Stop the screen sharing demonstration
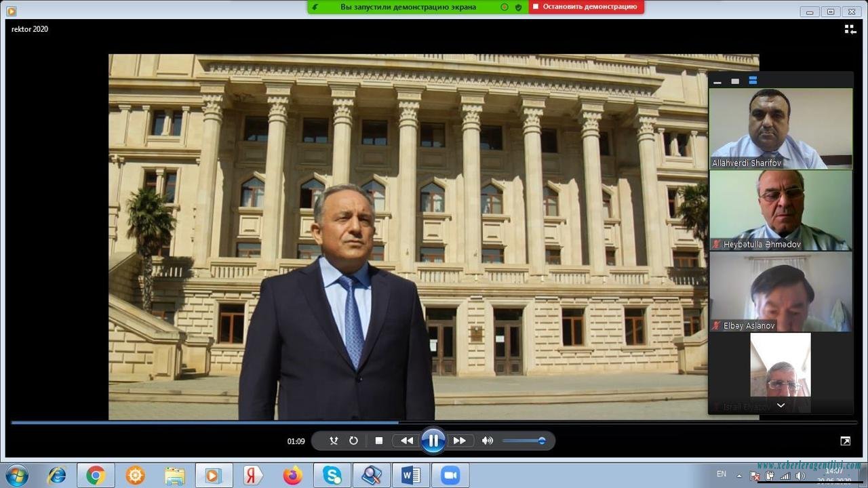 [x=585, y=7]
